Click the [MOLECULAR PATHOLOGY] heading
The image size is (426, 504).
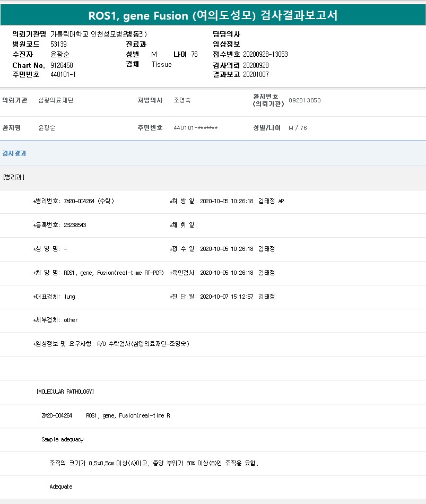(x=65, y=392)
